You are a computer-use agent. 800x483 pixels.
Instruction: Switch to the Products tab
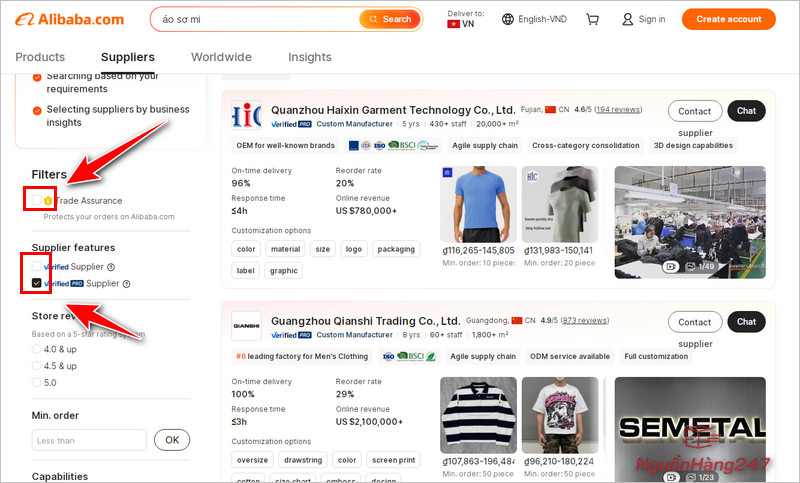pyautogui.click(x=40, y=57)
